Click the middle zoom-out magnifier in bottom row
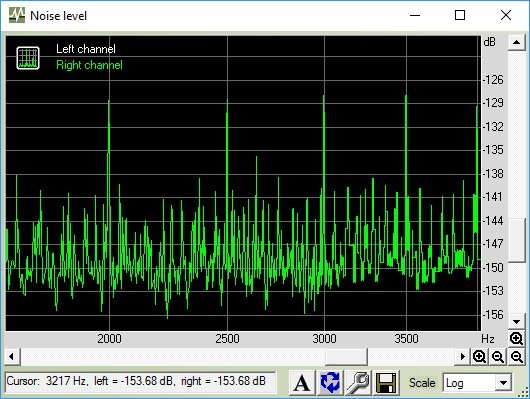Screen dimensions: 530x399 pos(498,356)
